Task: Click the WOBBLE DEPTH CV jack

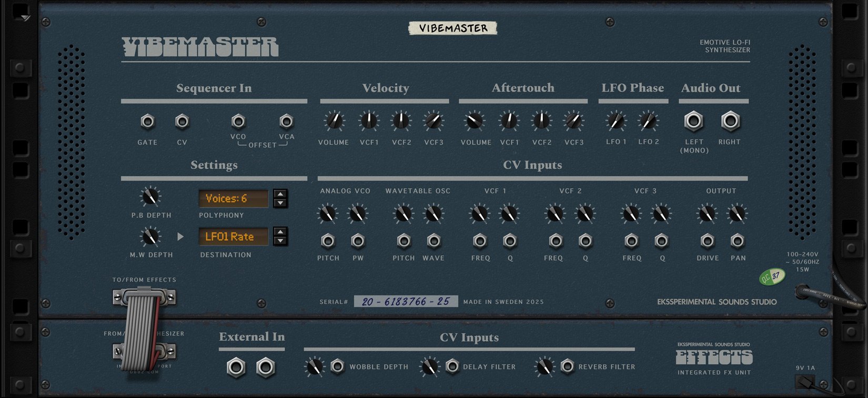Action: [x=337, y=366]
